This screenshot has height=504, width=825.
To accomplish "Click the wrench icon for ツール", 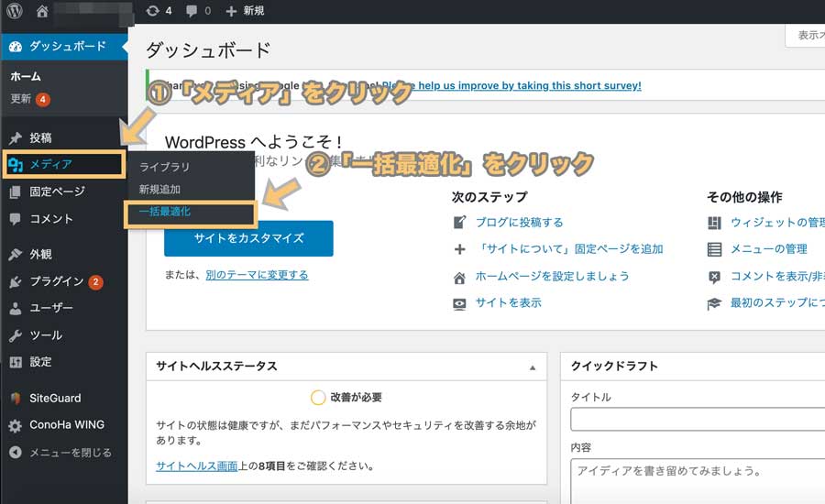I will 16,335.
